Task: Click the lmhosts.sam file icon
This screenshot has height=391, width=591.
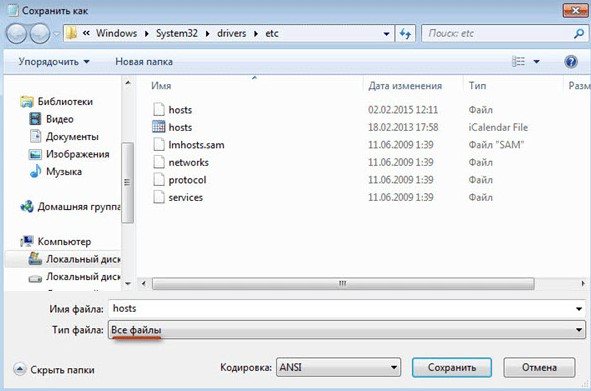Action: (159, 145)
